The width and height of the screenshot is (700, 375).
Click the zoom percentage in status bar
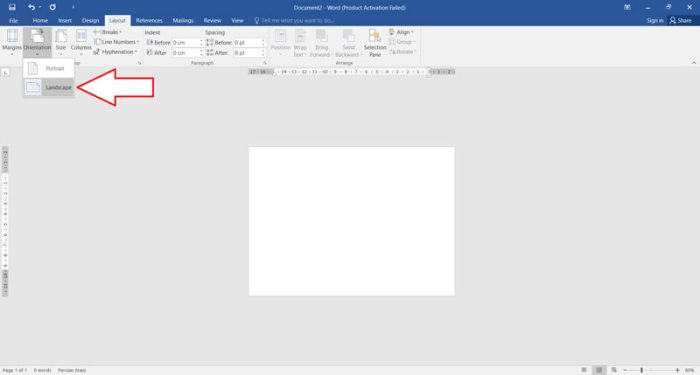coord(689,370)
